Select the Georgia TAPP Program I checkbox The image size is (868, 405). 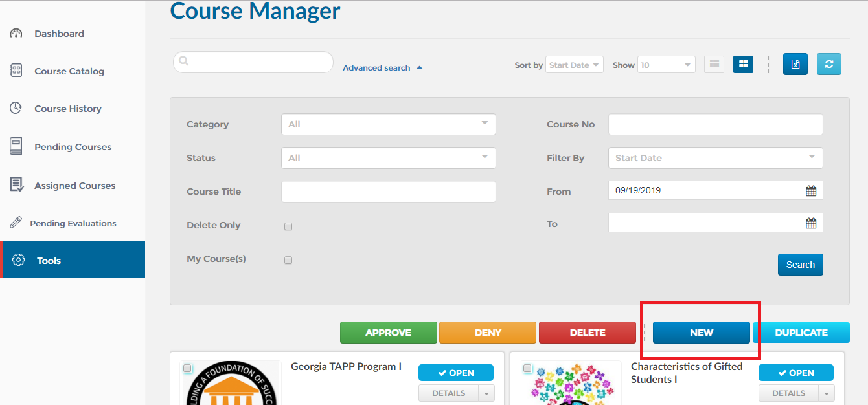(187, 368)
